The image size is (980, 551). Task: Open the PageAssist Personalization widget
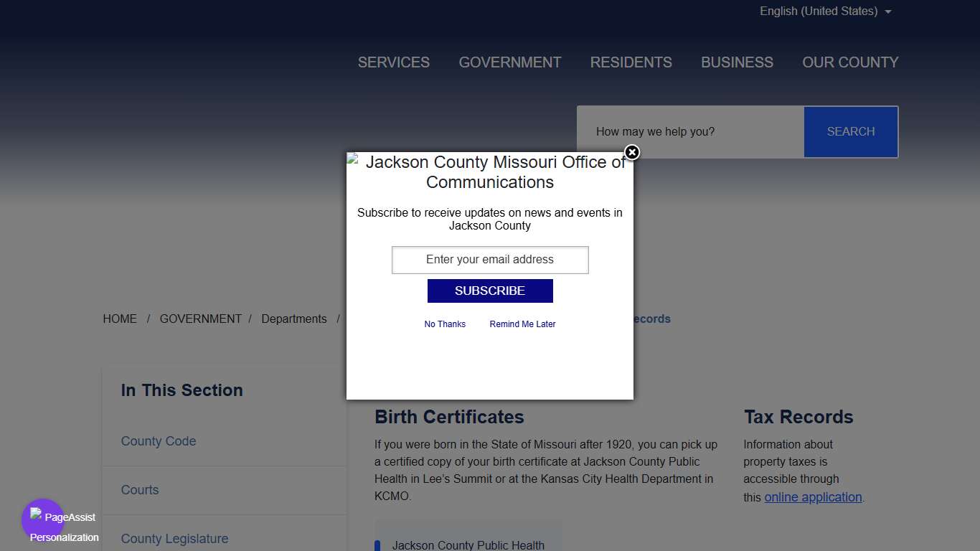coord(44,520)
